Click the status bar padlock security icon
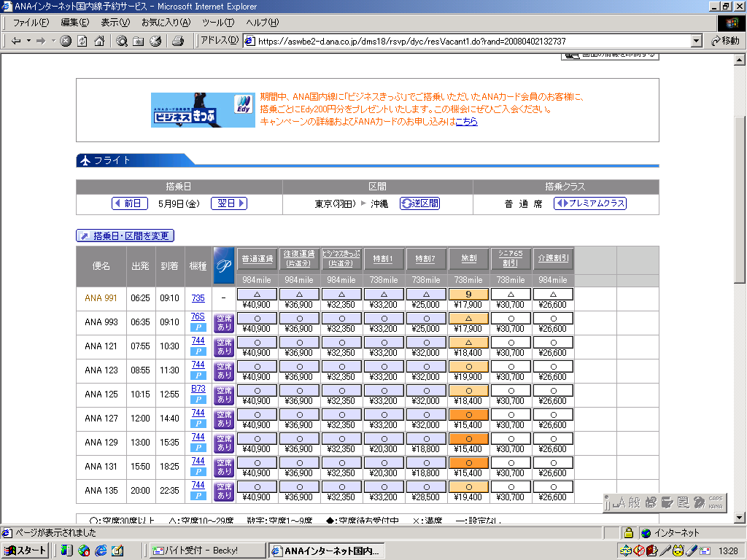 pyautogui.click(x=628, y=532)
